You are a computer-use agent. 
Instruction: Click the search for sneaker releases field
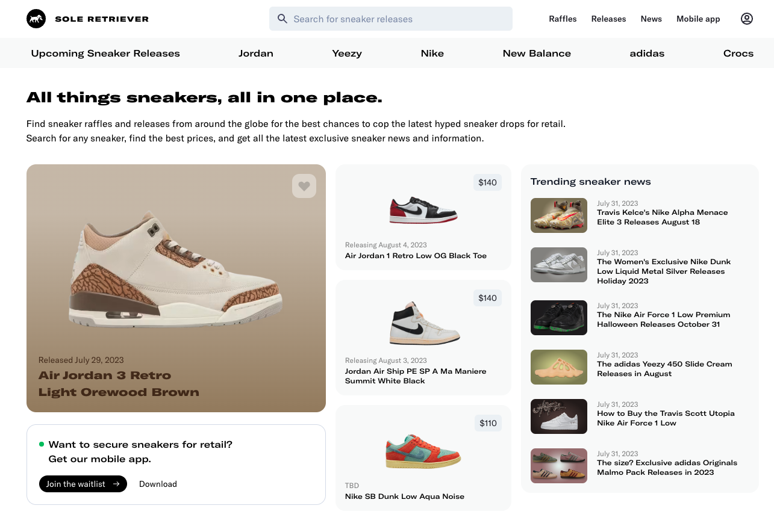coord(390,19)
